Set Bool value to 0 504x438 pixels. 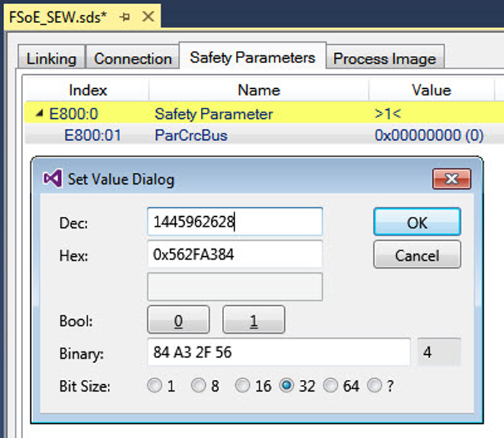178,320
